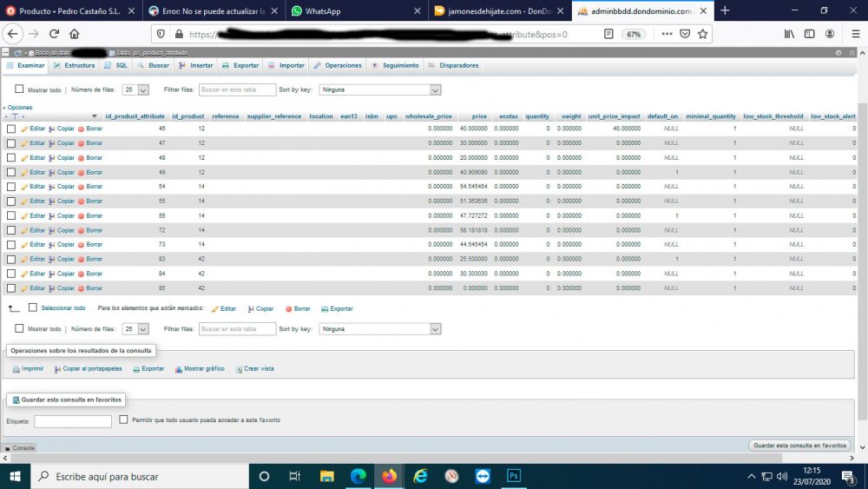This screenshot has height=489, width=868.
Task: Select row with id_product_attribute 85
Action: (11, 288)
